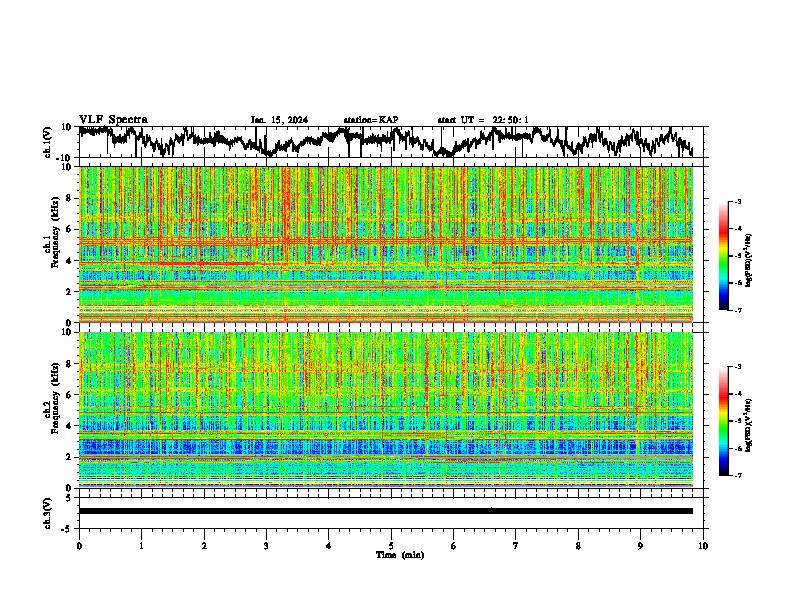This screenshot has height=612, width=792.
Task: Click the ch.3(V) axis label
Action: click(48, 514)
